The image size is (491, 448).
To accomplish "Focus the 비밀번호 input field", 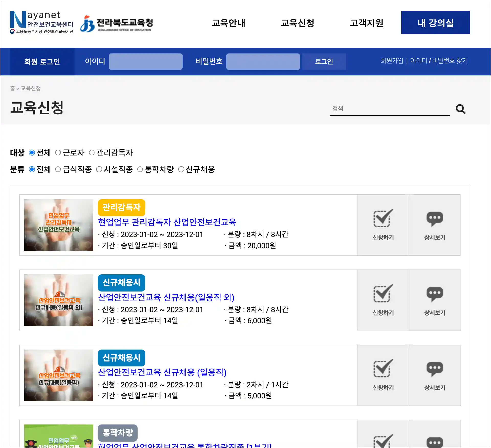I will pyautogui.click(x=263, y=62).
